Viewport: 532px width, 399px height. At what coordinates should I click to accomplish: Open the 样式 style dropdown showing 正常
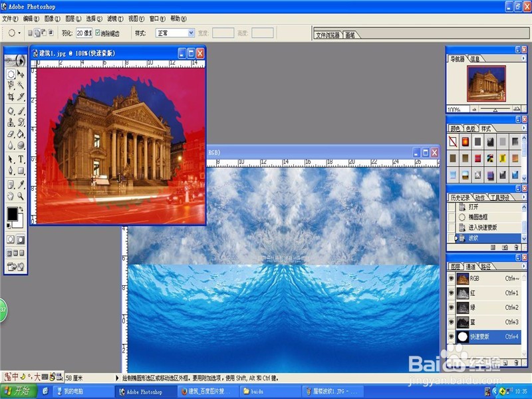175,33
